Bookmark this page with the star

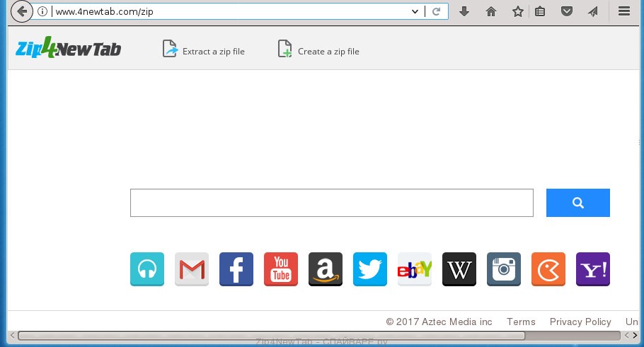517,11
